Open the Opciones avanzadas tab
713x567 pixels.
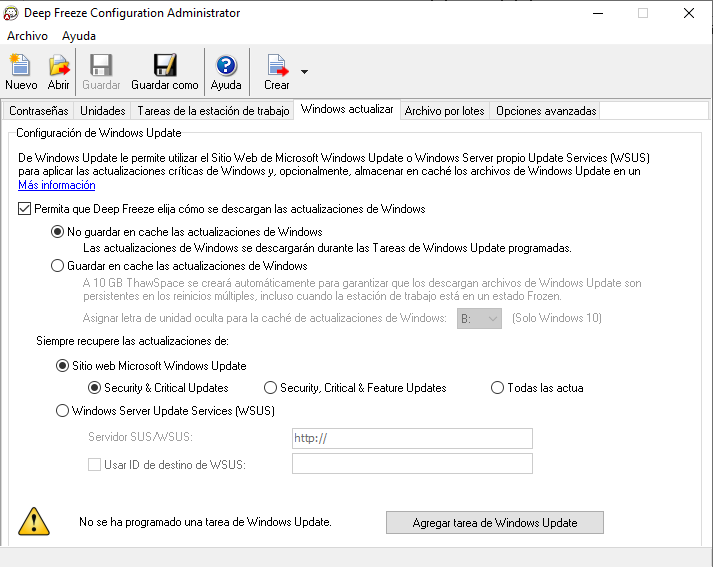pyautogui.click(x=546, y=111)
